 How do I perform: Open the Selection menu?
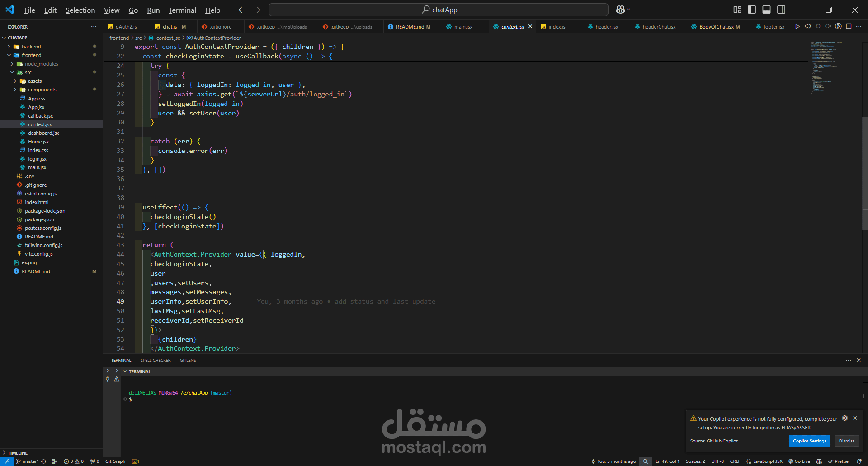pos(80,10)
